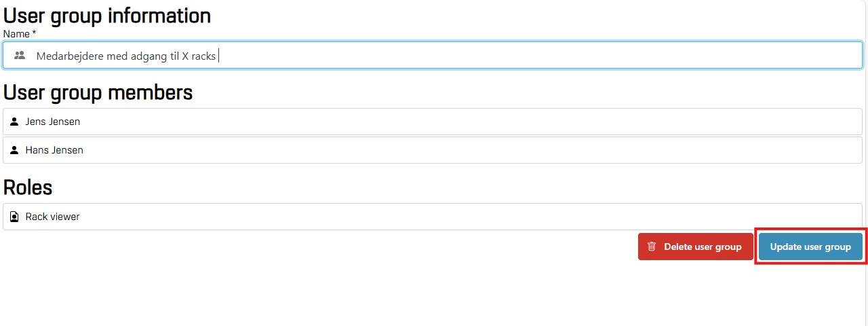Viewport: 868px width, 326px height.
Task: Click the role icon beside Rack viewer
Action: 14,217
